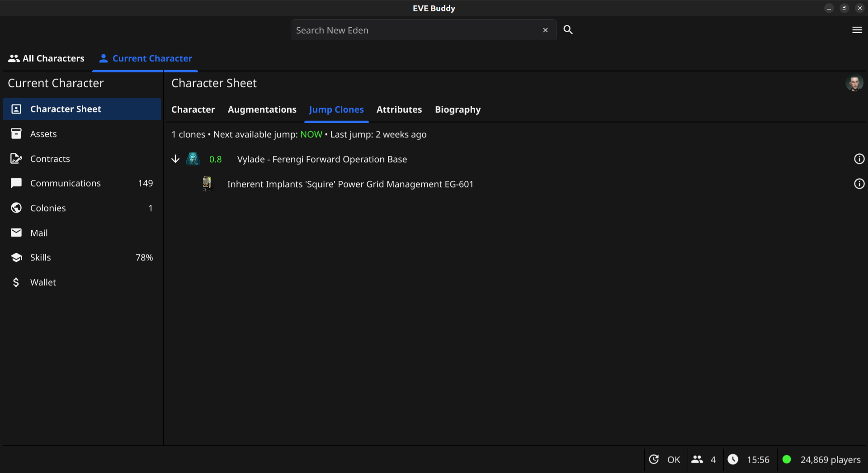Click the 149 unread Communications badge
Screen dimensions: 868x473
[x=146, y=183]
